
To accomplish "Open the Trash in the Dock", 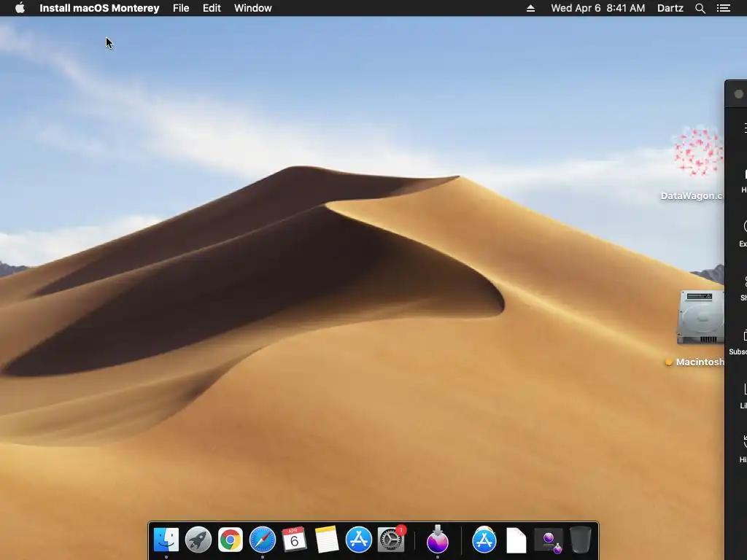I will click(x=580, y=540).
